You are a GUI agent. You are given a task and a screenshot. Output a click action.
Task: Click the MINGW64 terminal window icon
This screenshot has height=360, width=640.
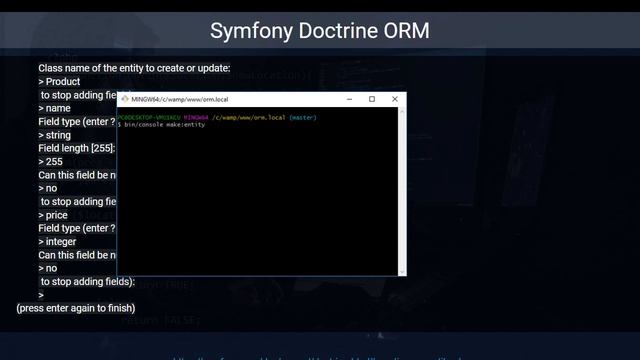click(125, 99)
